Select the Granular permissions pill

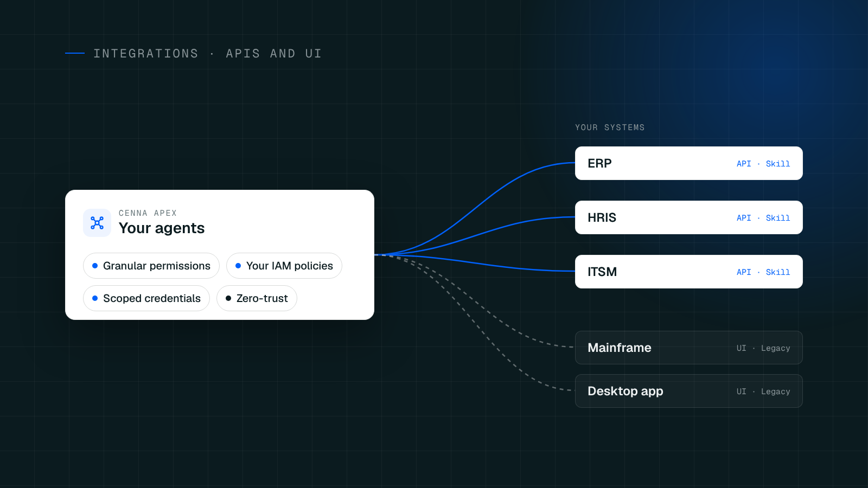[151, 266]
